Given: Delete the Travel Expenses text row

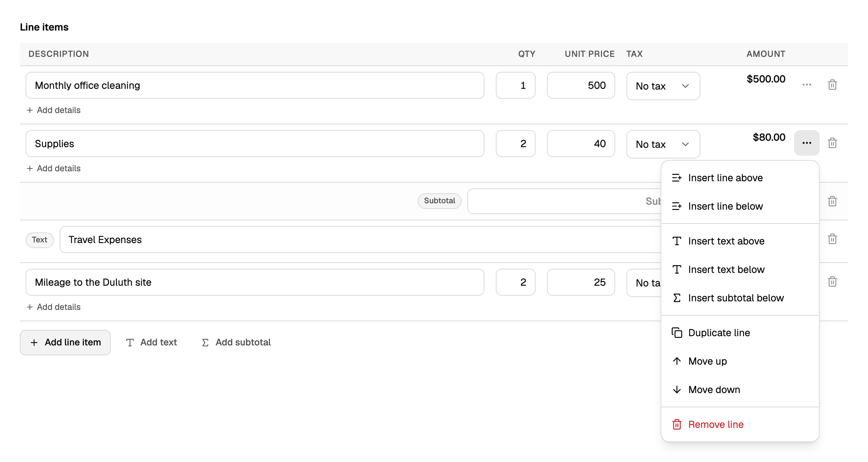Looking at the screenshot, I should coord(832,239).
